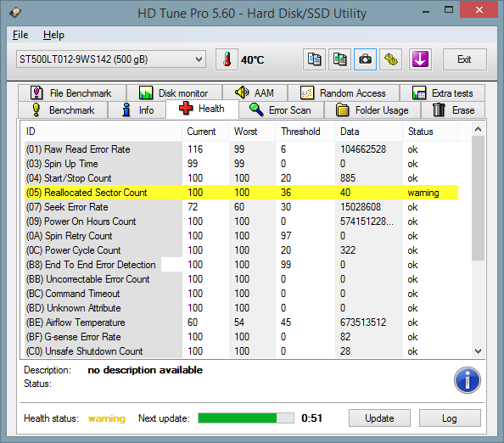Click the data value 673513512
504x443 pixels.
(x=363, y=322)
